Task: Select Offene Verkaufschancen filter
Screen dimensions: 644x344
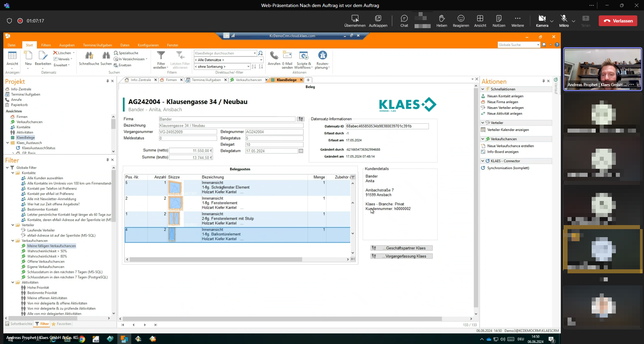Action: tap(46, 262)
